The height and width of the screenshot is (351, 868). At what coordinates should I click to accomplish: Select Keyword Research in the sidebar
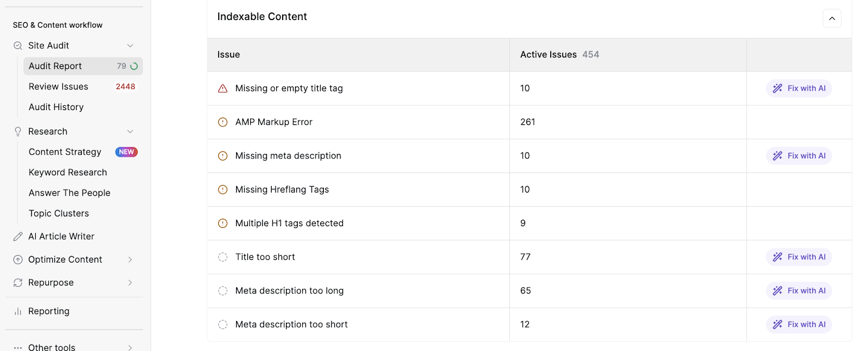(67, 172)
